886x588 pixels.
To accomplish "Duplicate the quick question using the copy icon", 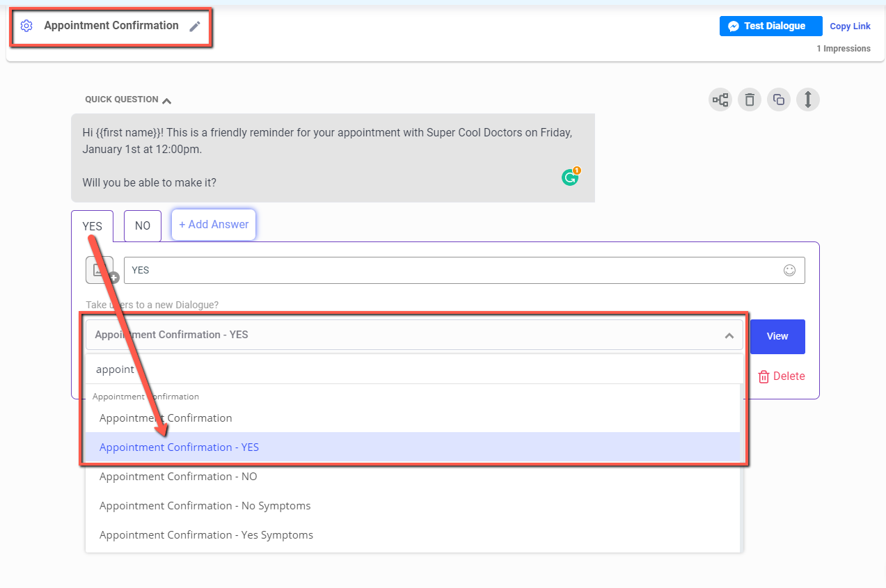I will (779, 100).
